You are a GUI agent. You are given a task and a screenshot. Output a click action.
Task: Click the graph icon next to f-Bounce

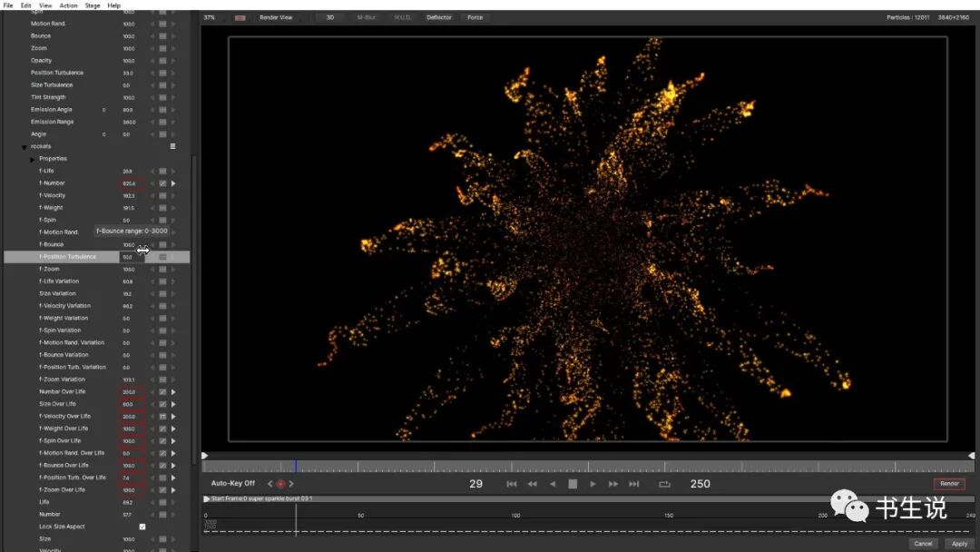coord(164,243)
